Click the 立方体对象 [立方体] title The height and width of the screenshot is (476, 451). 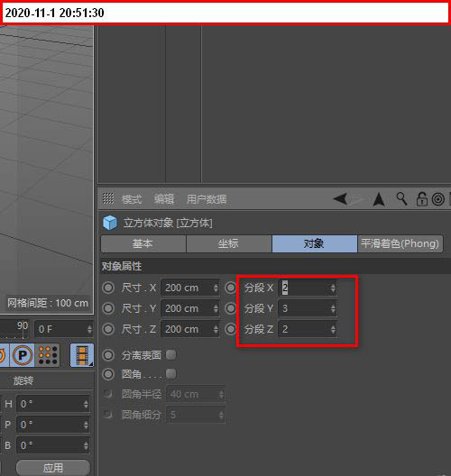coord(168,224)
